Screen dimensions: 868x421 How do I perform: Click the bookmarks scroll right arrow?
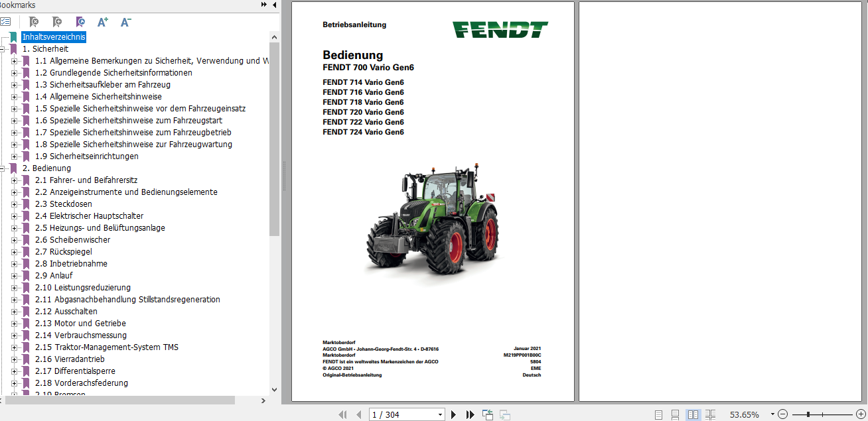tap(264, 400)
